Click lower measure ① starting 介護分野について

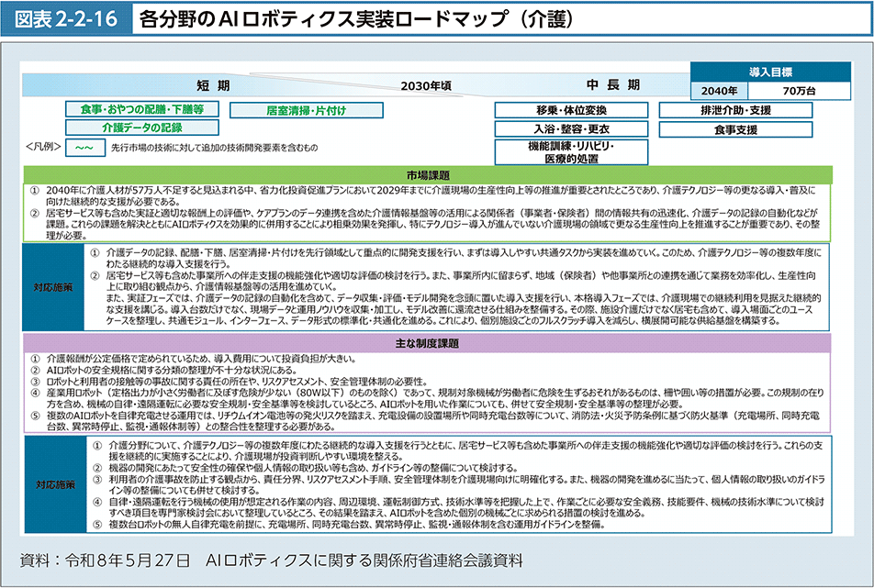[x=458, y=451]
